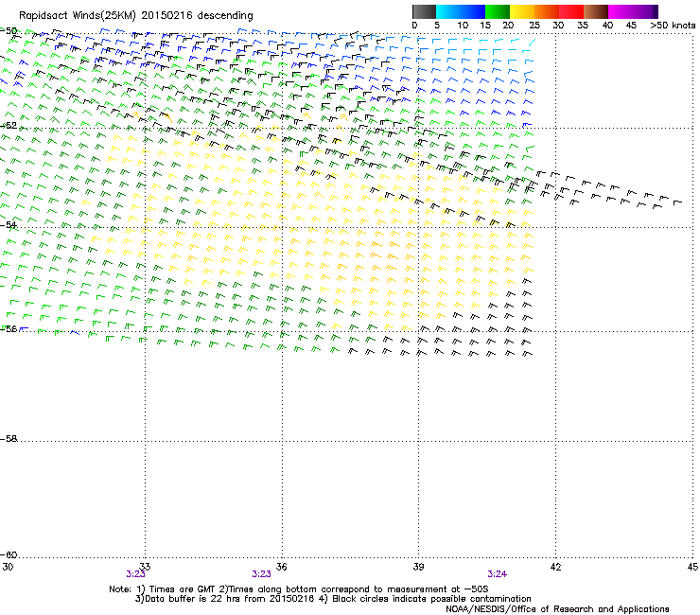Select the blue 10-15 knots legend swatch
Image resolution: width=700 pixels, height=615 pixels.
pyautogui.click(x=473, y=11)
